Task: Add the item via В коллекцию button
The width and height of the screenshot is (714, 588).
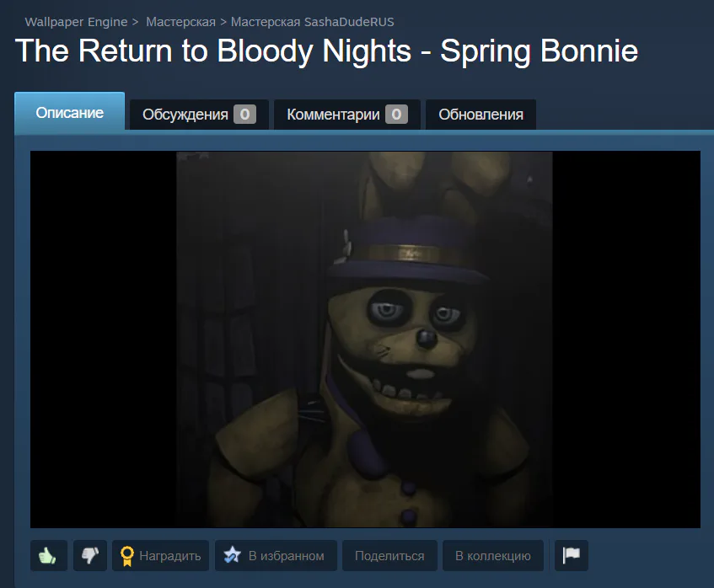Action: click(493, 555)
